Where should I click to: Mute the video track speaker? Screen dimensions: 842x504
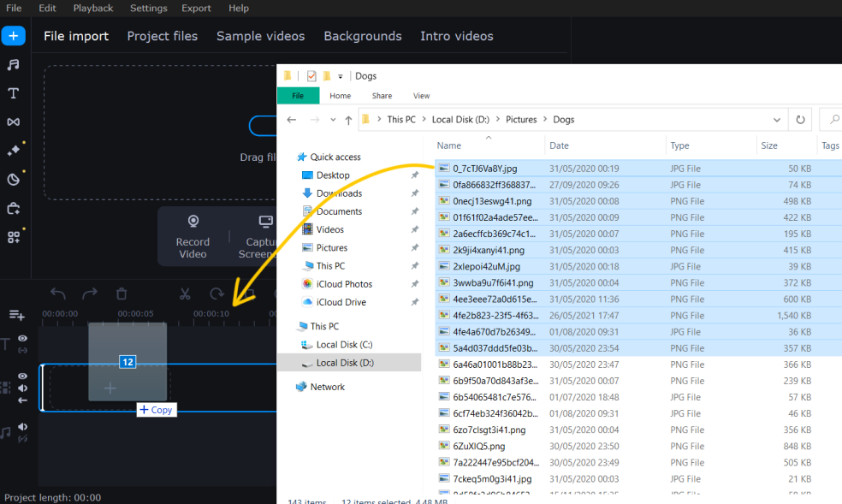22,388
